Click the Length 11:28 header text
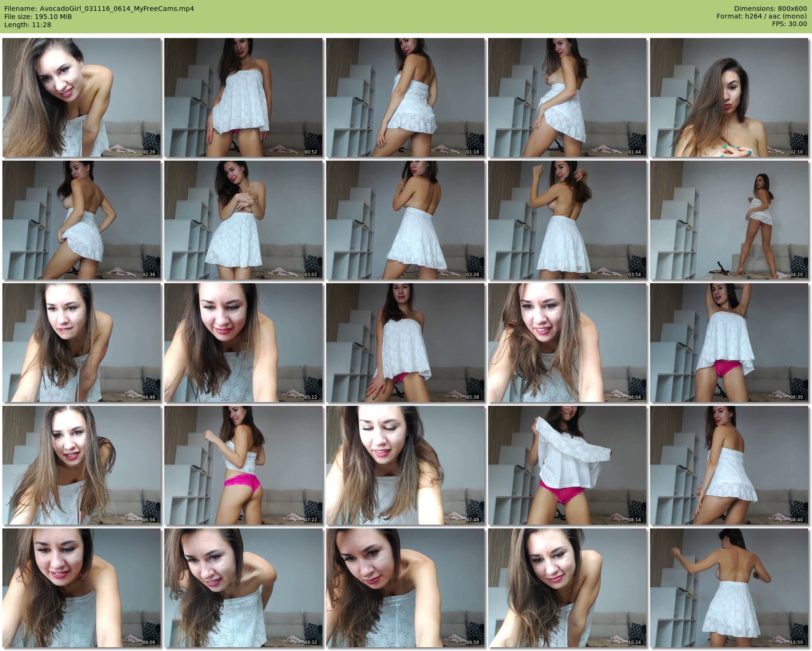This screenshot has height=651, width=812. (28, 25)
